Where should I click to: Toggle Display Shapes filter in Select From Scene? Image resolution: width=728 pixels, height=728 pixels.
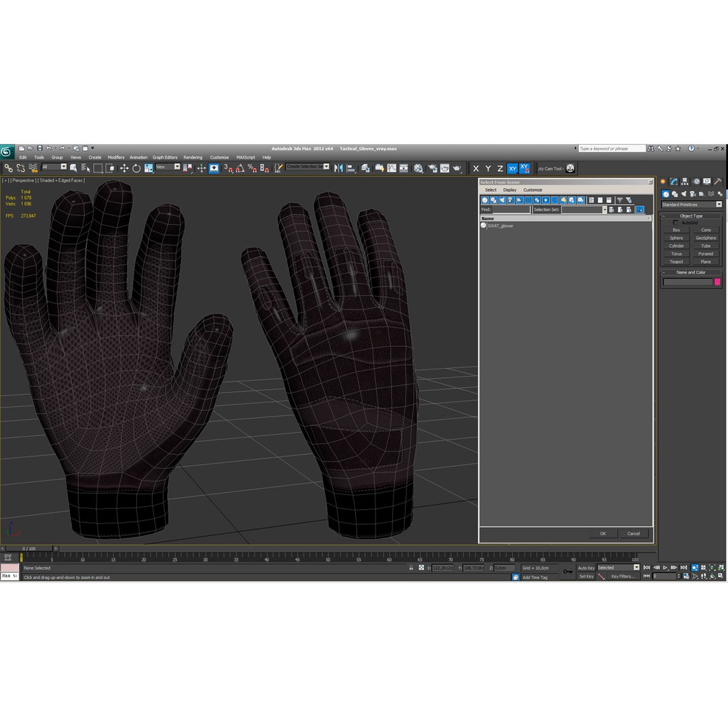point(493,200)
